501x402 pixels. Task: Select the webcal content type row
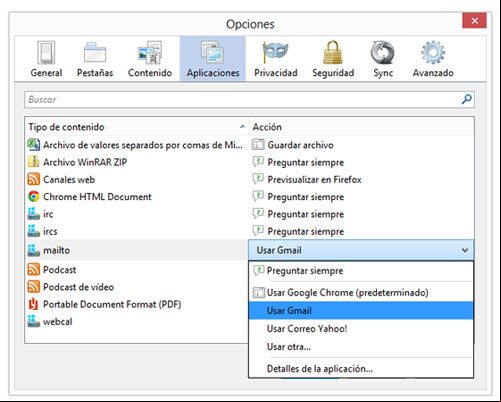(136, 321)
